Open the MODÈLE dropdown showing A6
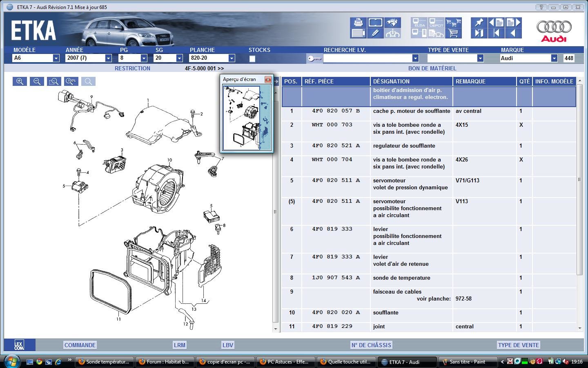Viewport: 588px width, 368px height. 56,58
